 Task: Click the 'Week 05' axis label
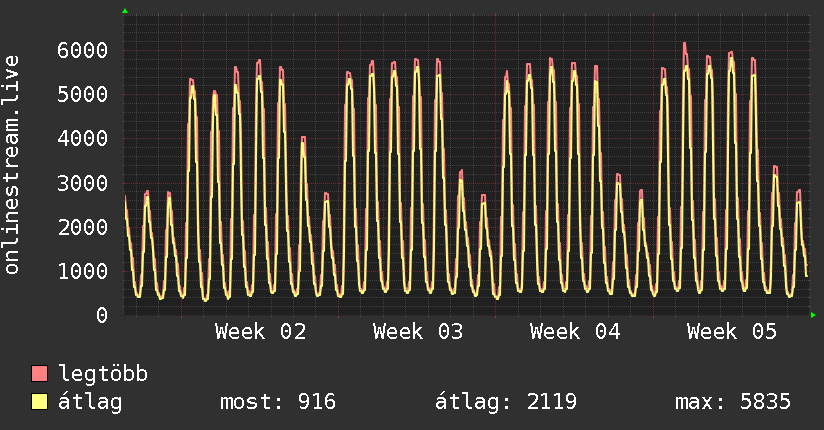(732, 332)
